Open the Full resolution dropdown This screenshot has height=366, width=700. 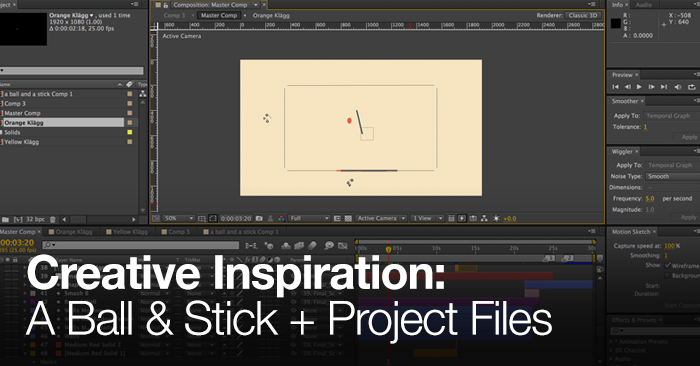point(309,219)
